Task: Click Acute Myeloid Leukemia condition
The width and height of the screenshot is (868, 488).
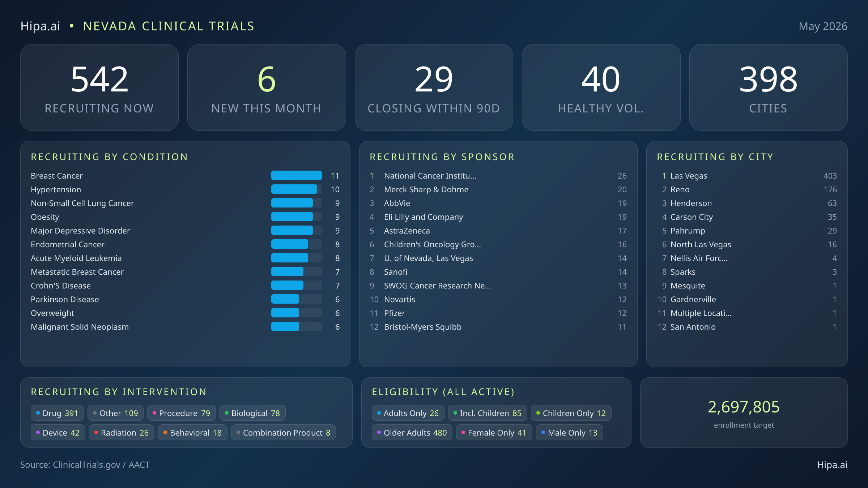Action: [185, 258]
